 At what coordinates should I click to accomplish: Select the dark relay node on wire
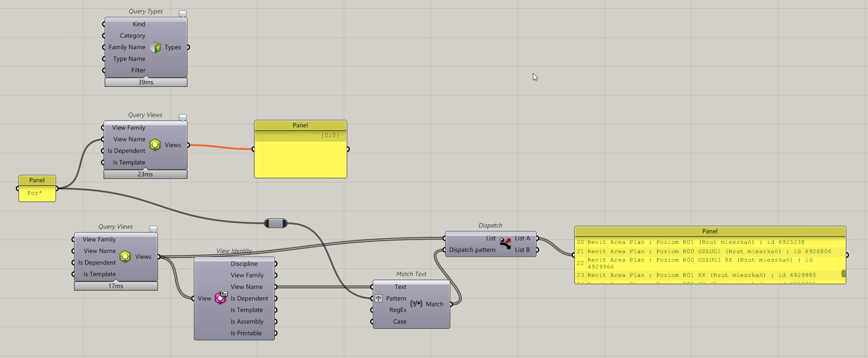pos(276,223)
